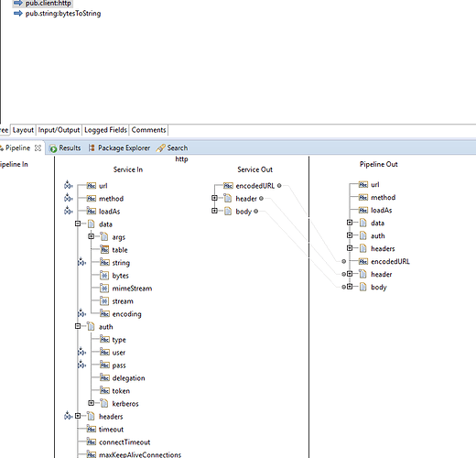Switch to the Input/Output tab
Viewport: 476px width, 458px height.
pos(59,130)
